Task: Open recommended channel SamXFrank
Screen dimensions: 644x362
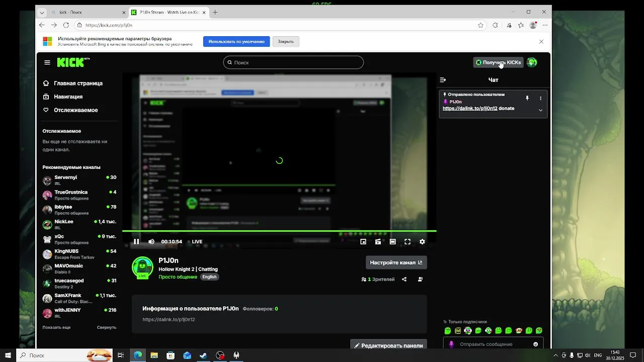Action: tap(79, 298)
